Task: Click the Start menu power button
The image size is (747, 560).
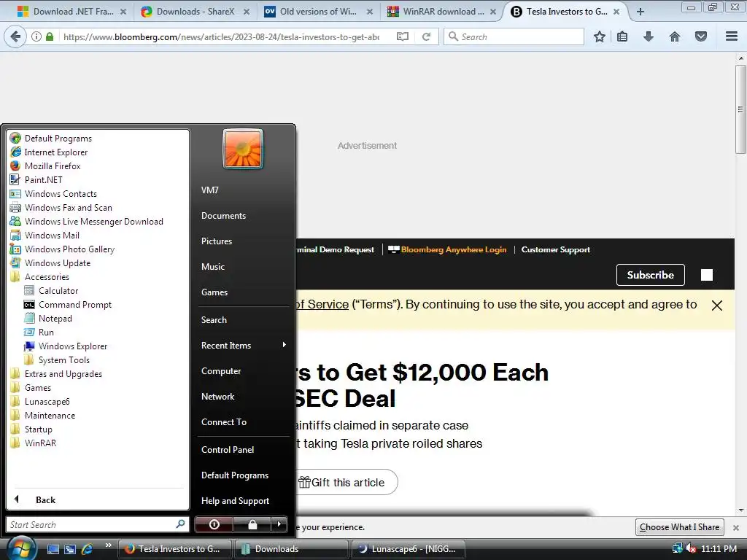Action: [214, 524]
